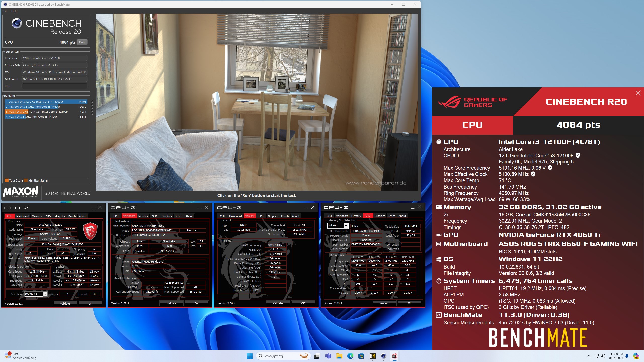
Task: Click the MSI dragon shield logo in CPU-Z
Action: (90, 231)
